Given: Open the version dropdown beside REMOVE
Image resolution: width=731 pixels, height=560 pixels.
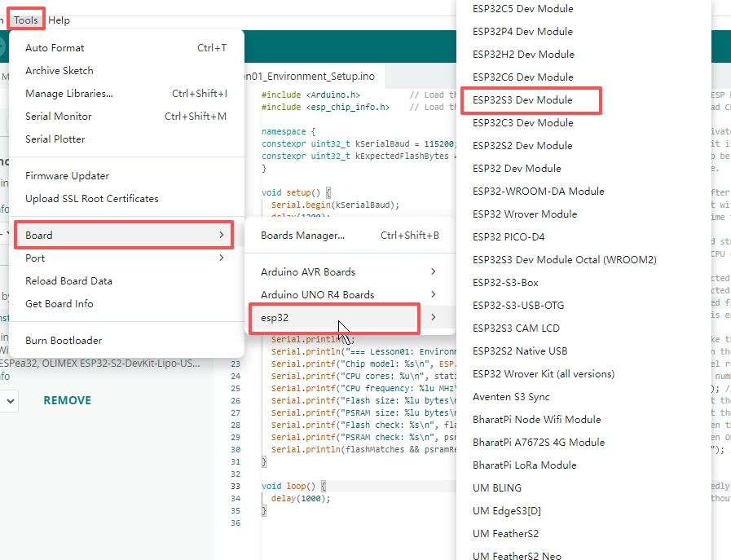Looking at the screenshot, I should point(9,401).
